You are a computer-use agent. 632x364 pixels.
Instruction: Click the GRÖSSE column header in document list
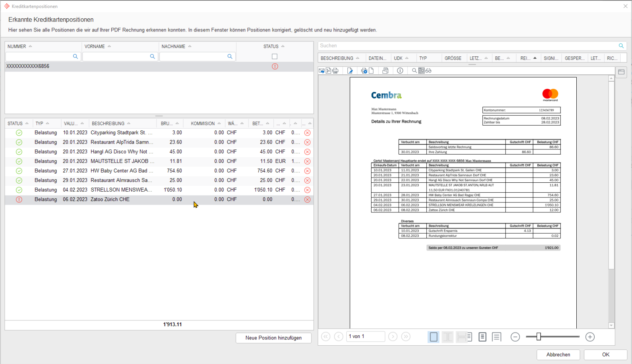point(453,58)
